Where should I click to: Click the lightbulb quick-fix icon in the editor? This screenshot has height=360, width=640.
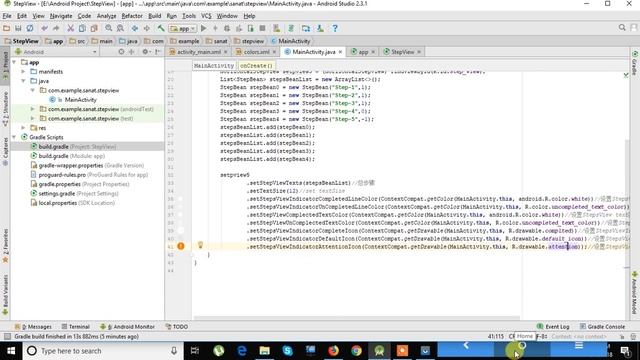(x=200, y=245)
